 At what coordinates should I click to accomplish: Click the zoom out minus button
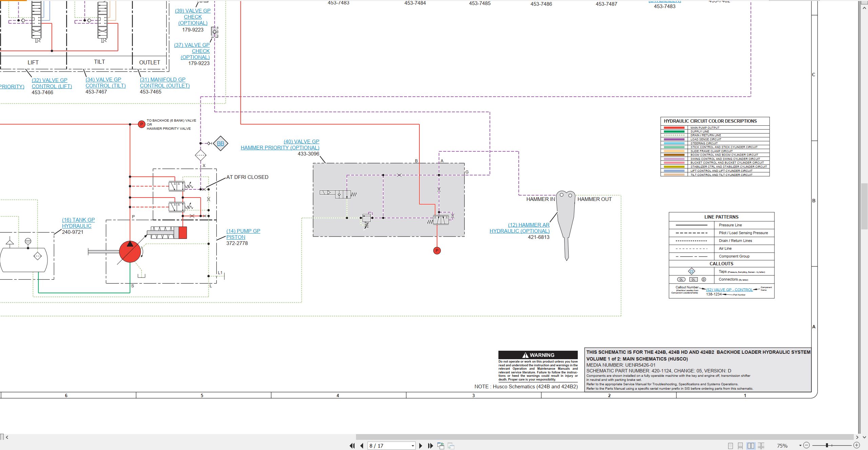(x=807, y=445)
